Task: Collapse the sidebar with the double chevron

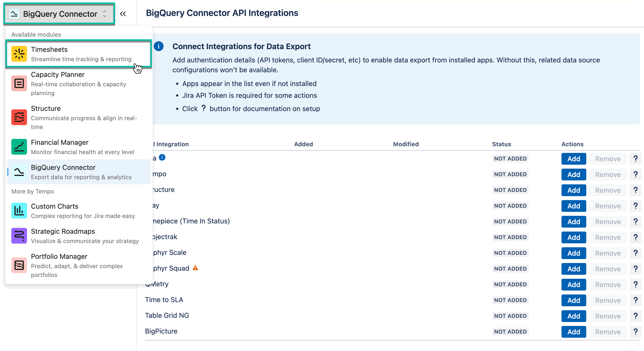Action: [x=123, y=14]
